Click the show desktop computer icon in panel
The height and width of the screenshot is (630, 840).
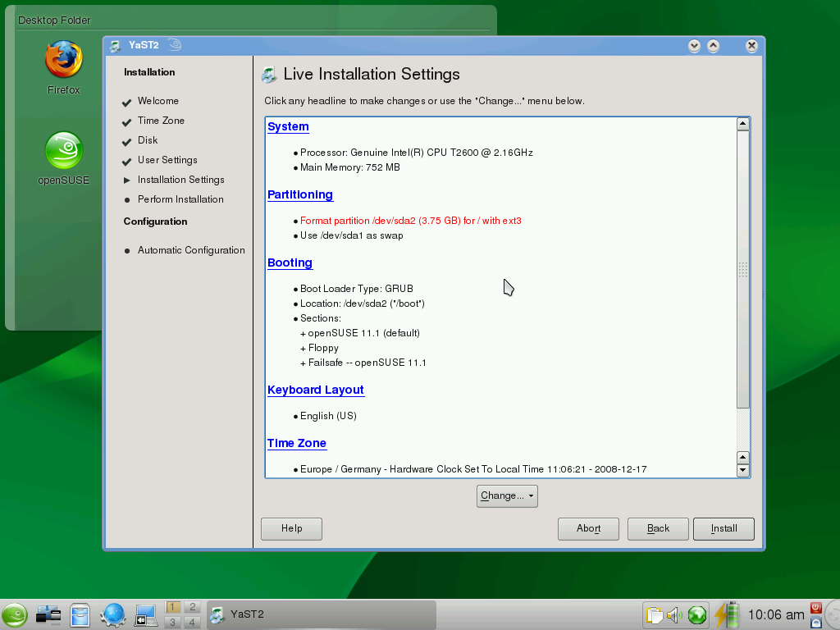(145, 615)
